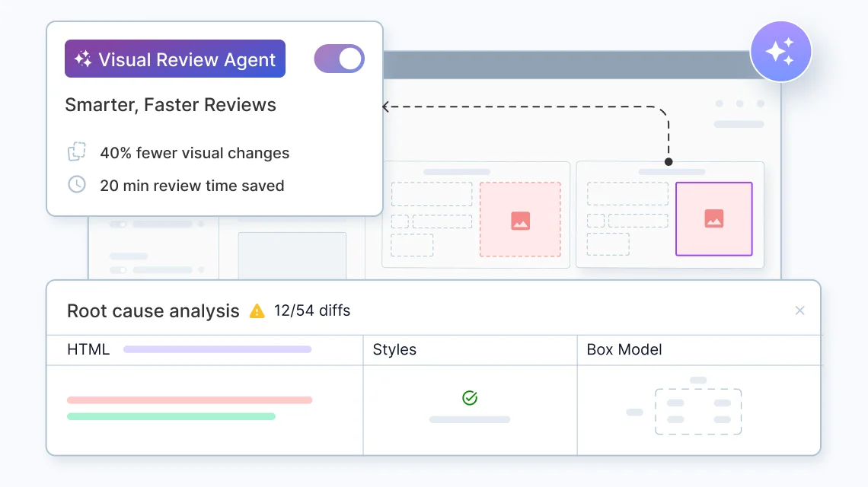868x487 pixels.
Task: Select the Styles tab
Action: coord(394,349)
